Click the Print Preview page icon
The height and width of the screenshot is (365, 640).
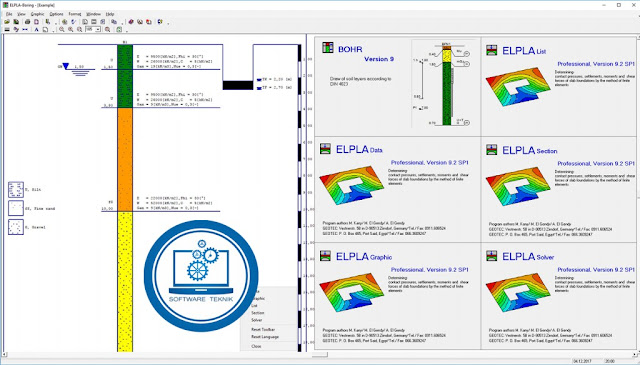(36, 22)
